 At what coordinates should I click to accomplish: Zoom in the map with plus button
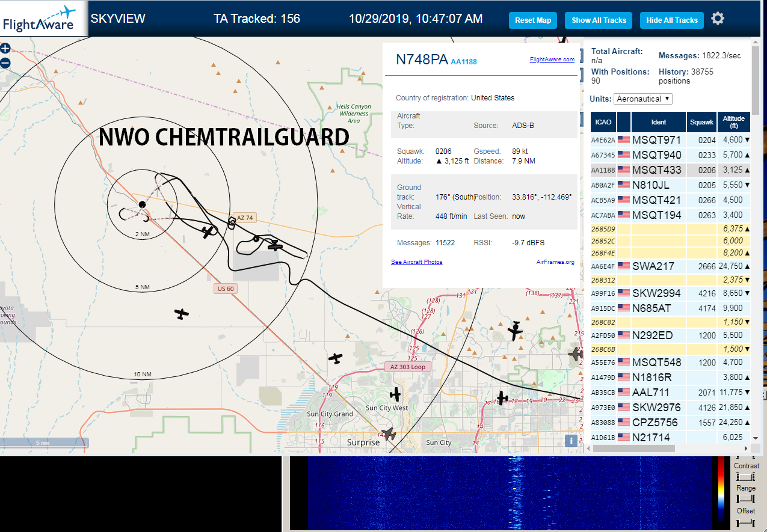coord(5,49)
